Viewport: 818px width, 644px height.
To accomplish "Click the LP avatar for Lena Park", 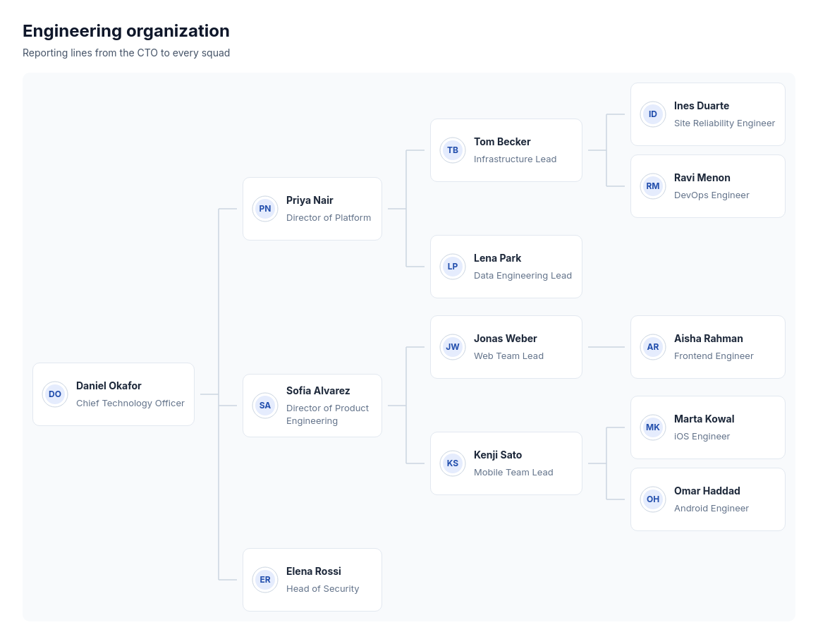I will [x=452, y=267].
